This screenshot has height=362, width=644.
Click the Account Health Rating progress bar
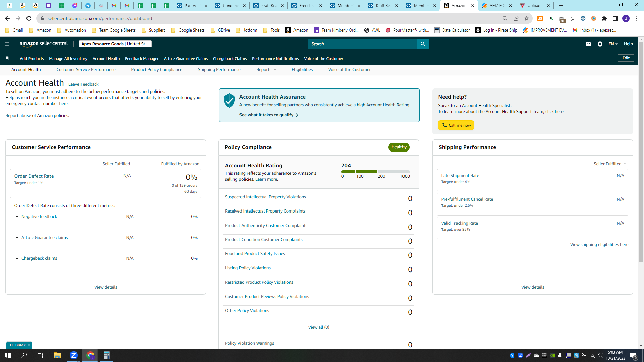376,172
